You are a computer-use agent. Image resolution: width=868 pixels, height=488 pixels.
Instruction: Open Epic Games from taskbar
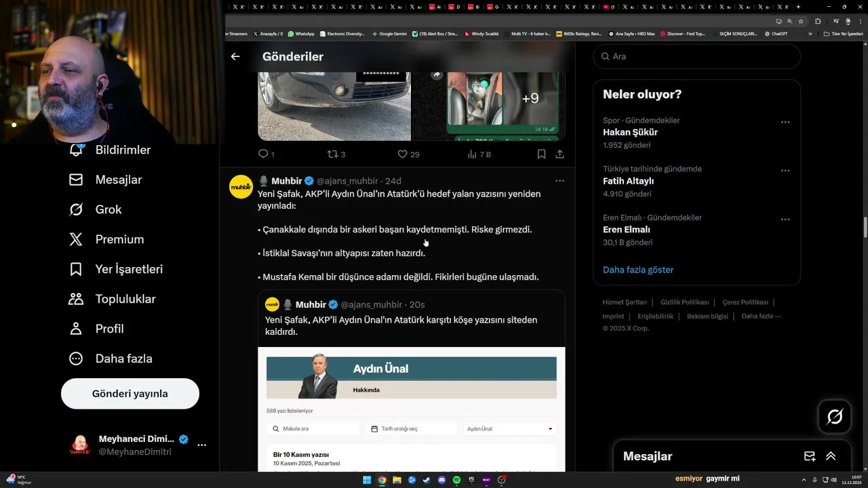tap(471, 480)
